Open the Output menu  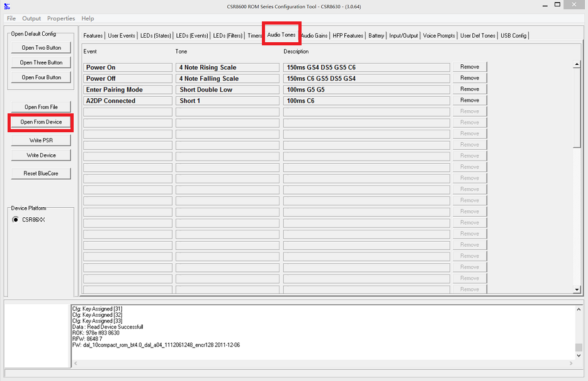31,18
